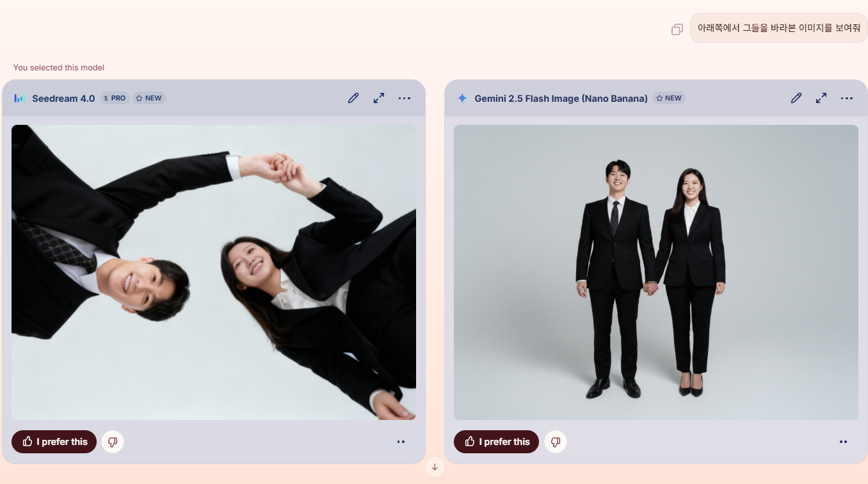Click the Gemini 2.5 Flash Image model name
The height and width of the screenshot is (484, 868).
561,99
